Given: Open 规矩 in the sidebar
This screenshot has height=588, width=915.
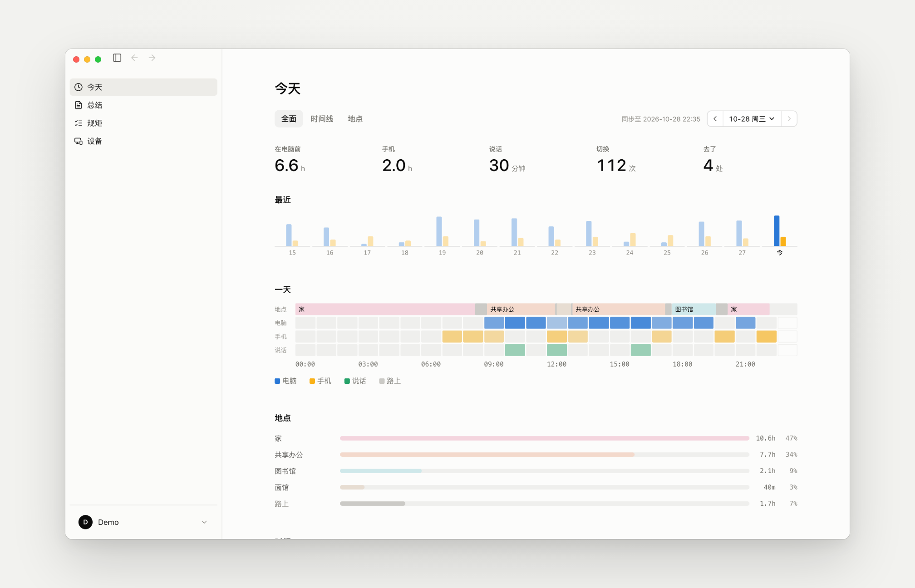Looking at the screenshot, I should coord(143,123).
